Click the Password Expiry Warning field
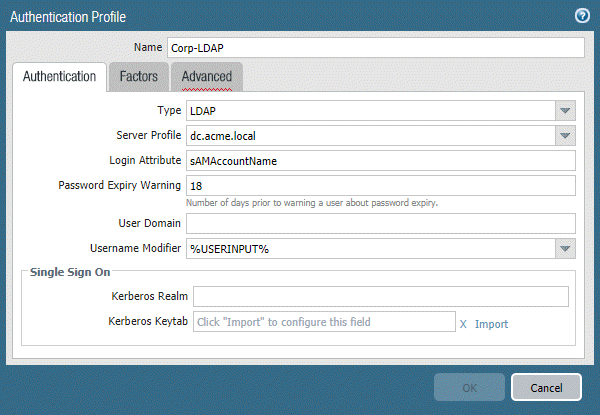Image resolution: width=600 pixels, height=415 pixels. (380, 186)
